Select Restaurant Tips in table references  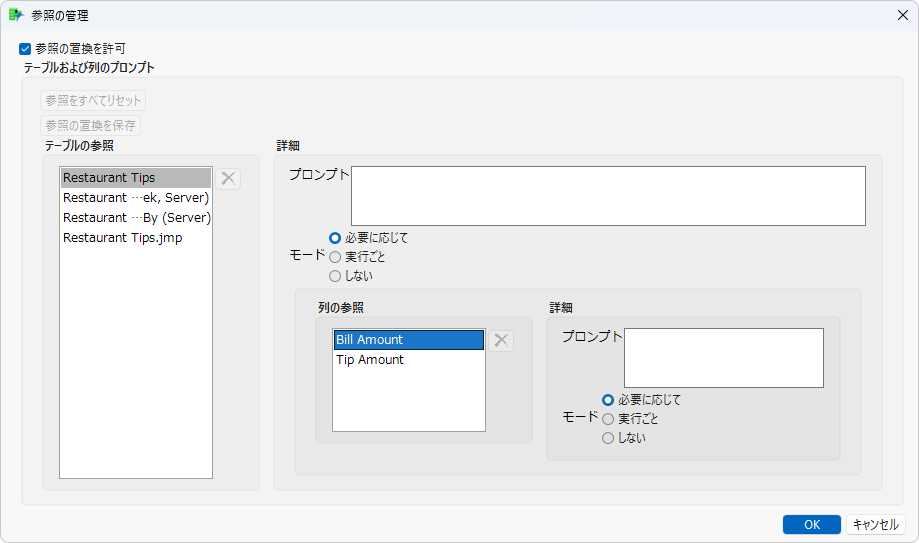click(x=136, y=178)
